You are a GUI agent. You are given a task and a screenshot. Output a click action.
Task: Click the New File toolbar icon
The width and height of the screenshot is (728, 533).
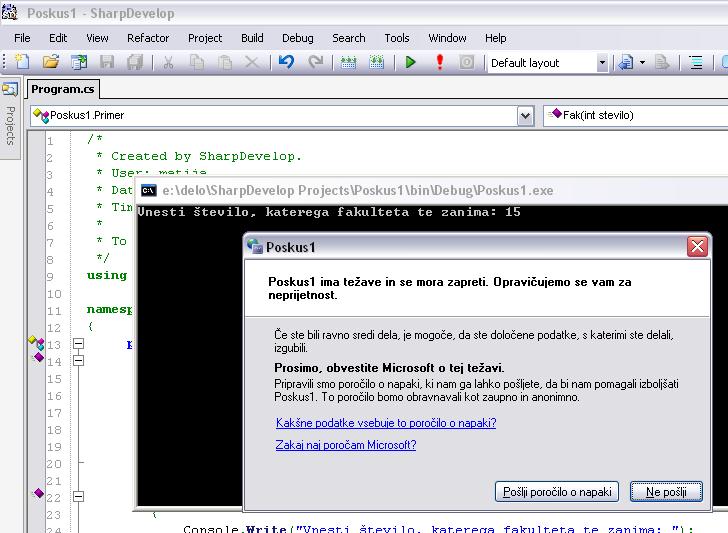coord(22,62)
